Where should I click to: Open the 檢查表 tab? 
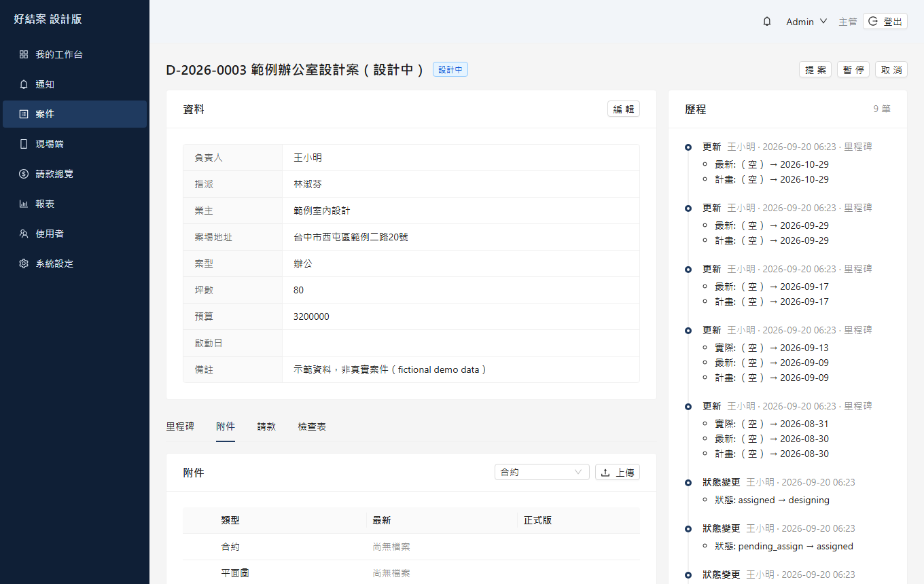pyautogui.click(x=312, y=426)
